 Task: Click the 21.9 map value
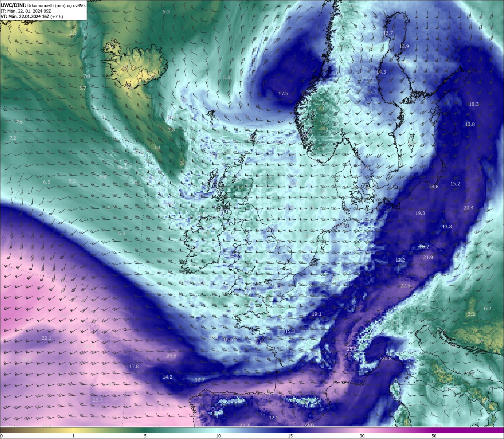(428, 257)
